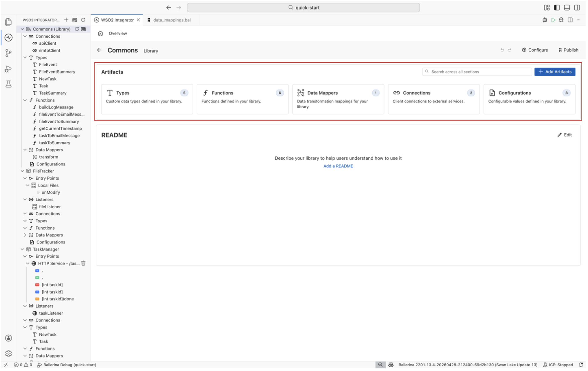Open the chat assistant icon in editor toolbar

pyautogui.click(x=545, y=20)
